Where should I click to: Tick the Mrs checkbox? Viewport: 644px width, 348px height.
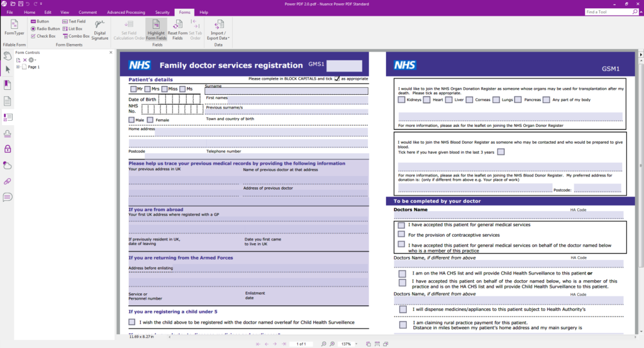click(x=147, y=89)
